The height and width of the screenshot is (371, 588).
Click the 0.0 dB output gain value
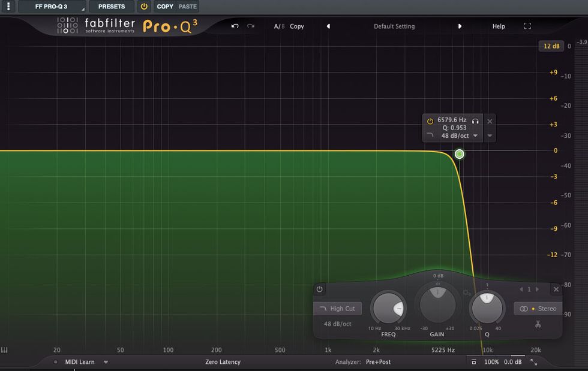tap(512, 362)
